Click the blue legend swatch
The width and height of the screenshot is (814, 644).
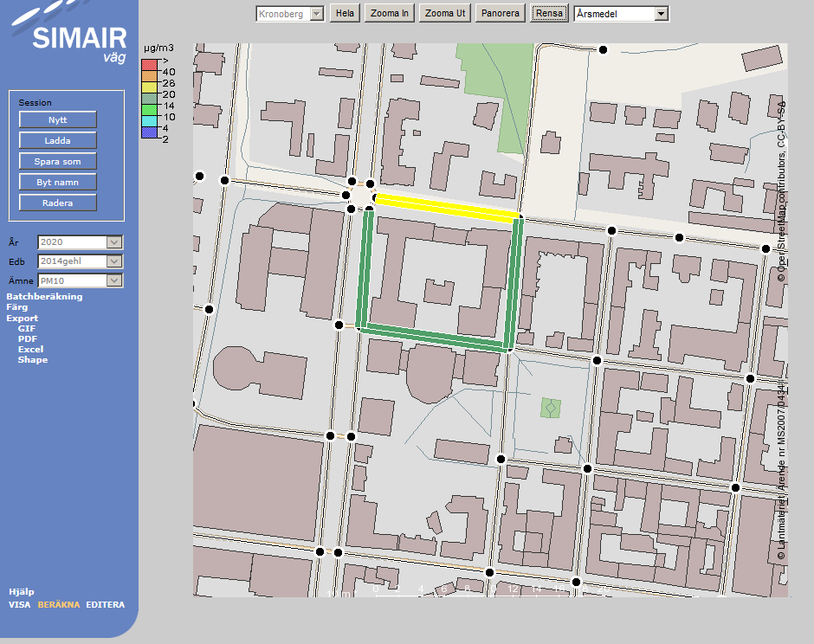coord(150,132)
